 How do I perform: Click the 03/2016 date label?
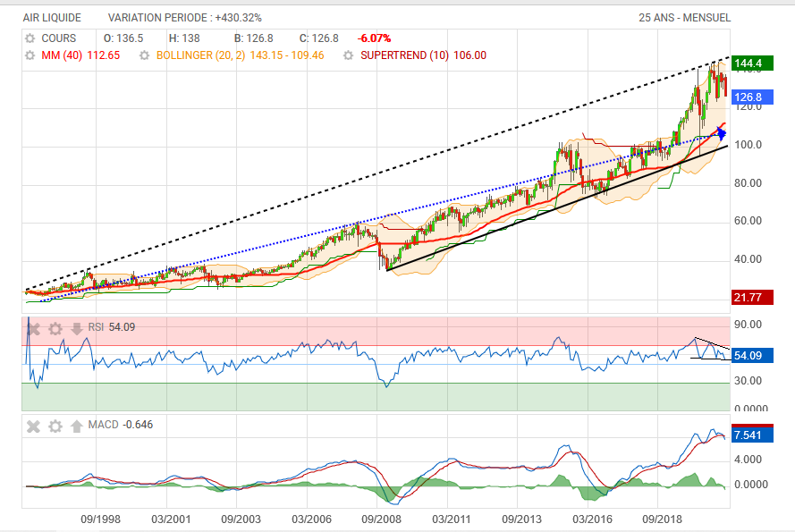tap(592, 519)
